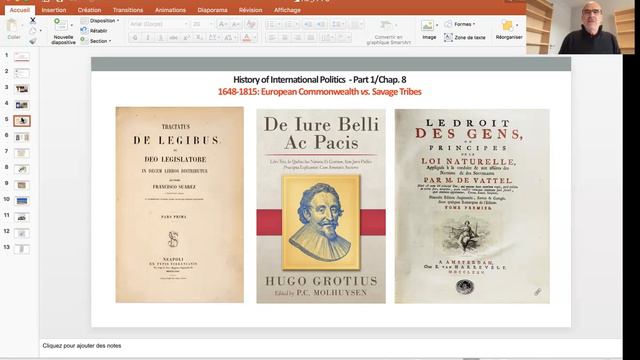Switch to the Affichage tab
Image resolution: width=640 pixels, height=360 pixels.
pos(287,10)
